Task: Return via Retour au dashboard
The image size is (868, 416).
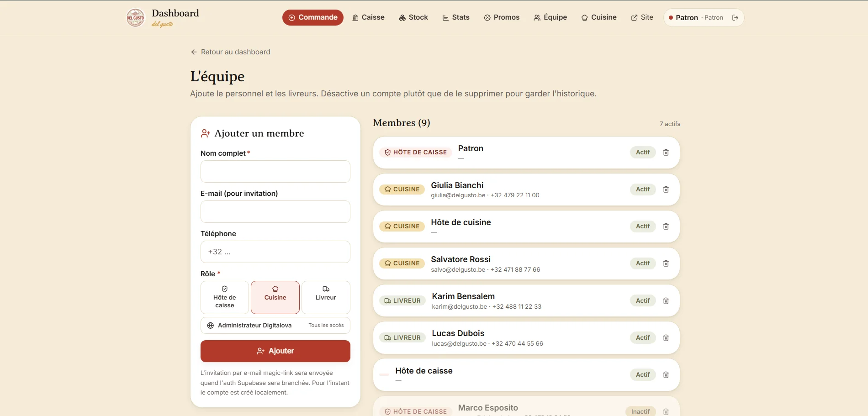Action: [x=231, y=52]
